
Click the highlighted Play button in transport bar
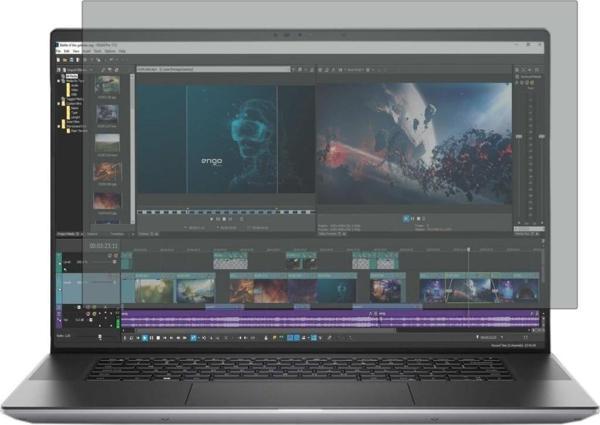click(x=145, y=338)
